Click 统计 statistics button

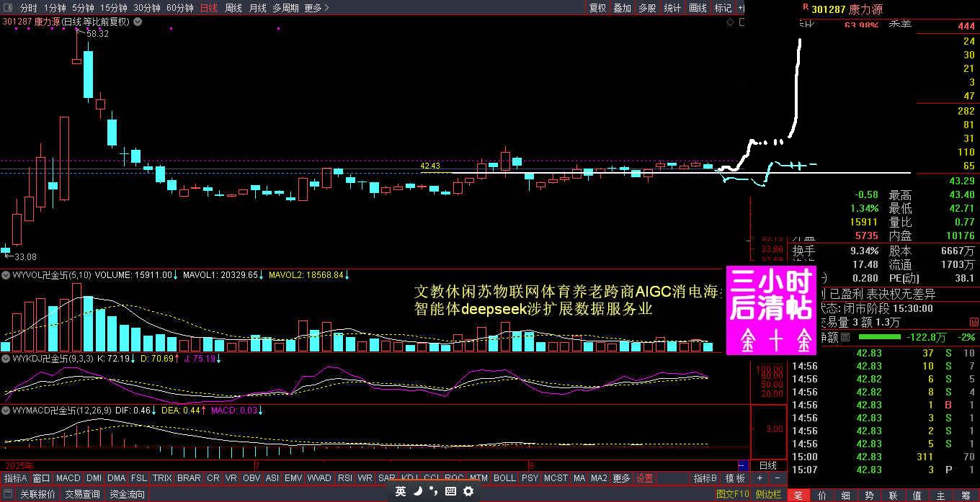click(x=672, y=8)
